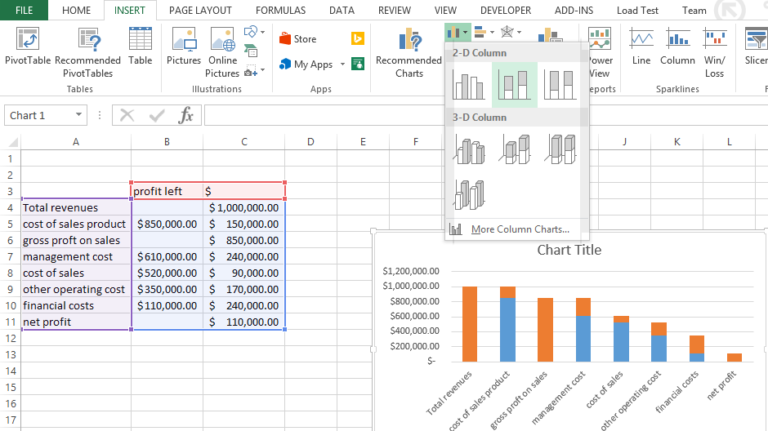
Task: Click the Insert Function fx button
Action: coord(186,115)
